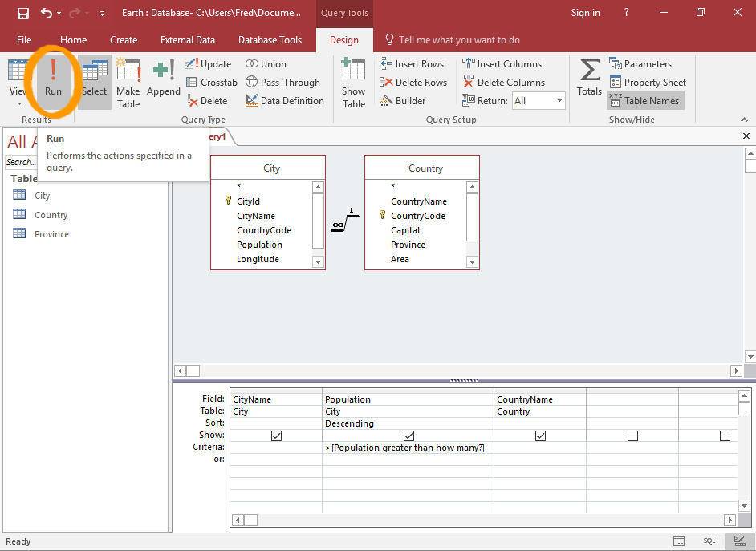Uncheck Show box for the CityName column

[277, 436]
